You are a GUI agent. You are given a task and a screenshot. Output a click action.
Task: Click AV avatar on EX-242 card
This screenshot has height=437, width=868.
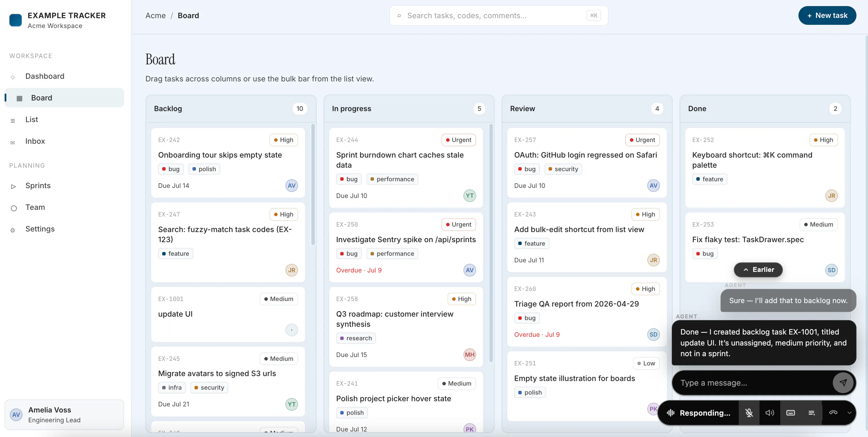pos(291,186)
